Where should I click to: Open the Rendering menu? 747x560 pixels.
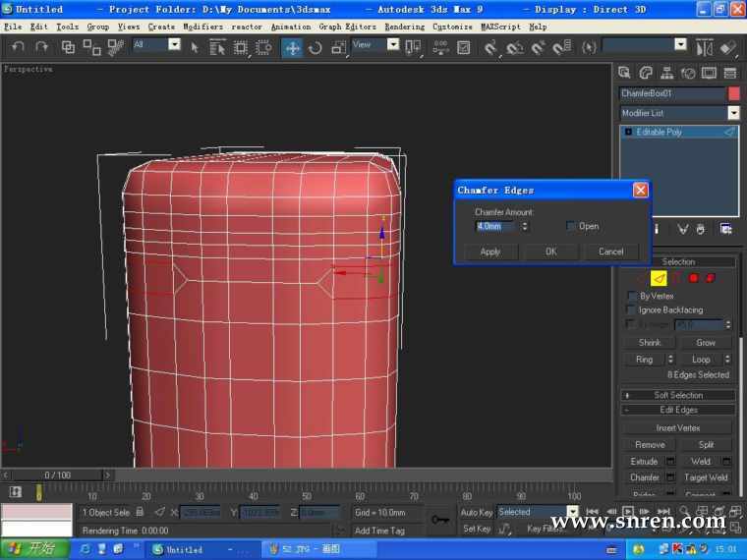(405, 28)
